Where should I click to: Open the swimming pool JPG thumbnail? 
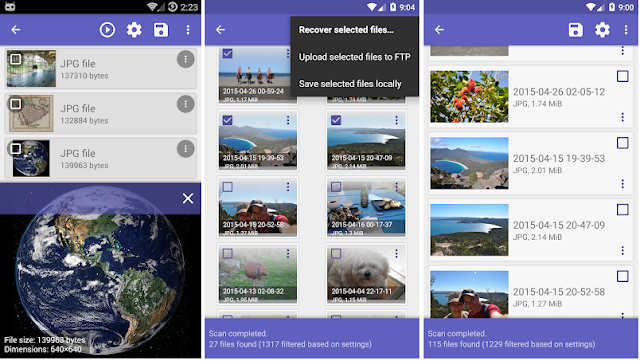31,68
